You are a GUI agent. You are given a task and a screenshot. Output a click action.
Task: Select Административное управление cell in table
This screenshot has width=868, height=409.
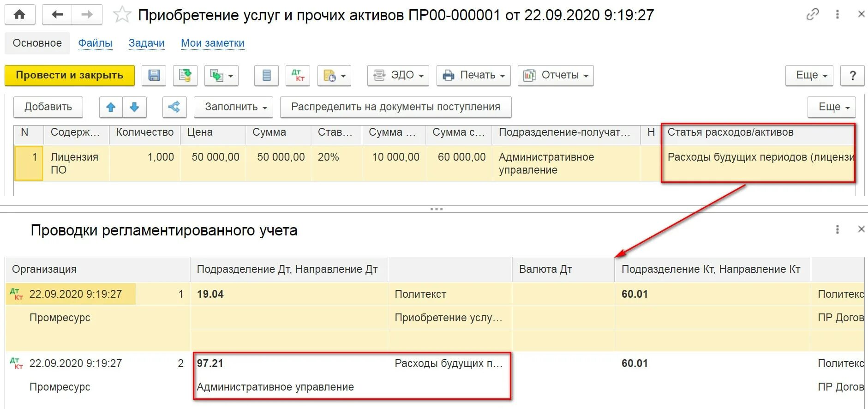pyautogui.click(x=566, y=163)
